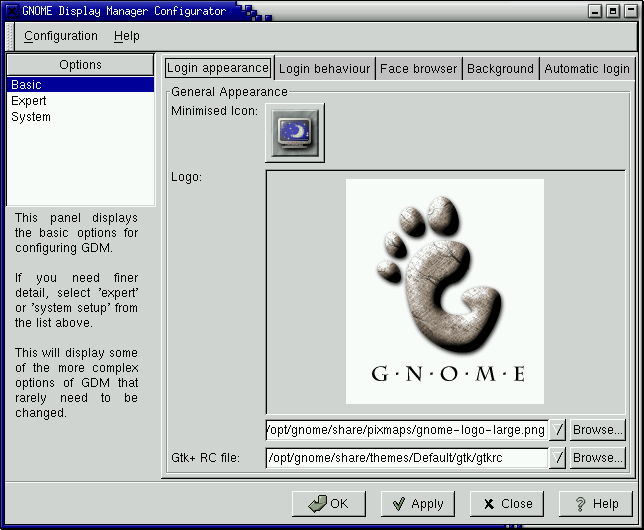Click the Options column header
This screenshot has height=530, width=644.
coord(80,65)
